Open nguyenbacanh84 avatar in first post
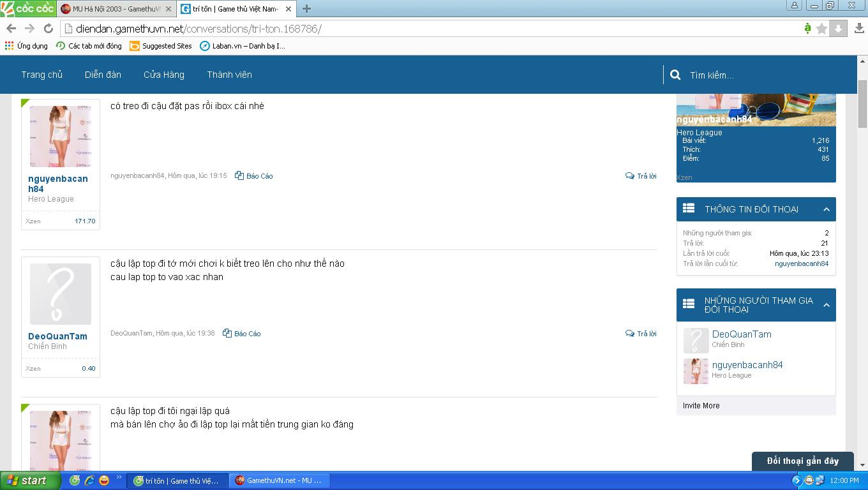The height and width of the screenshot is (490, 868). click(61, 137)
